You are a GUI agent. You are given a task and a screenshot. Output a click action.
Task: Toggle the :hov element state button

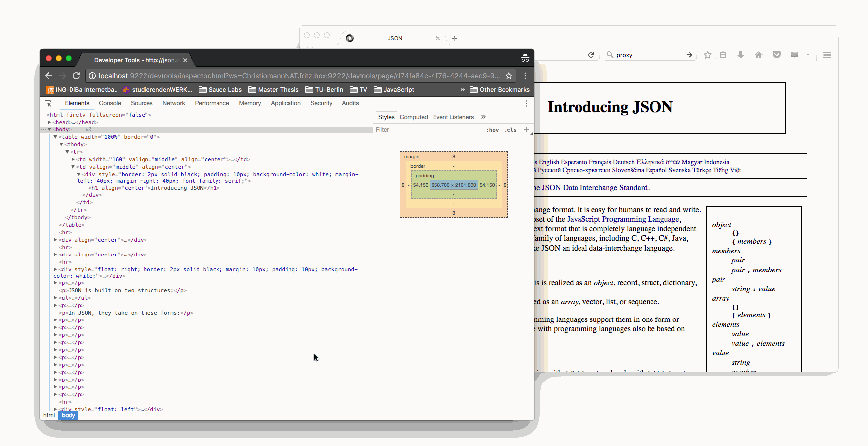point(493,130)
